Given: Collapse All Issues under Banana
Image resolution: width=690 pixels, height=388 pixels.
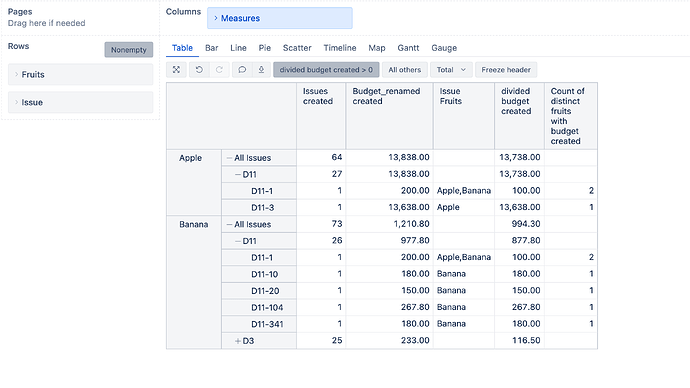Looking at the screenshot, I should (x=229, y=224).
